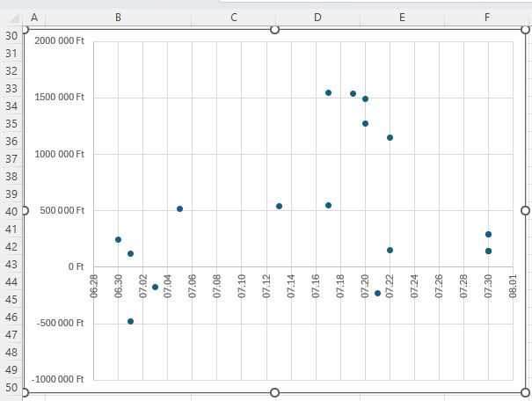Select the lowest data point near -500 000 Ft
This screenshot has width=532, height=401.
click(x=130, y=322)
